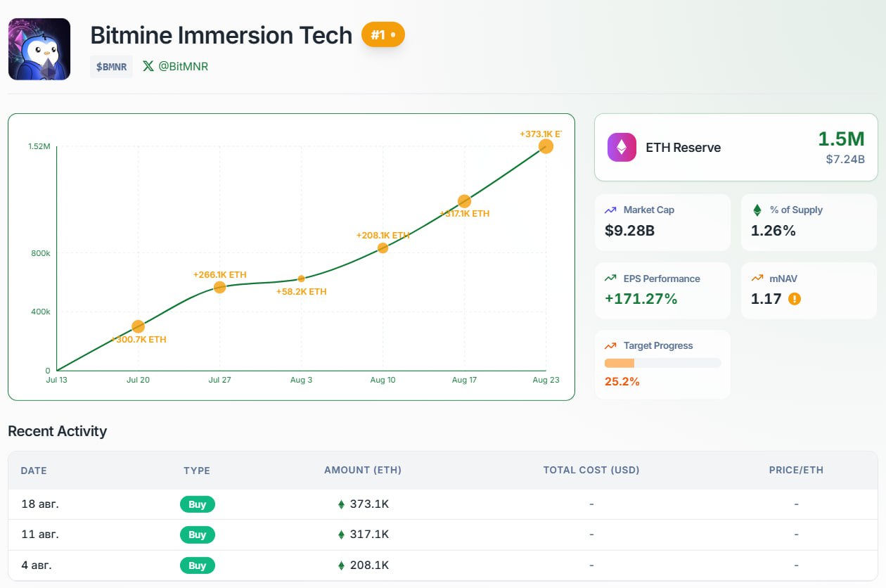Click the 800k y-axis label
886x588 pixels.
point(41,253)
